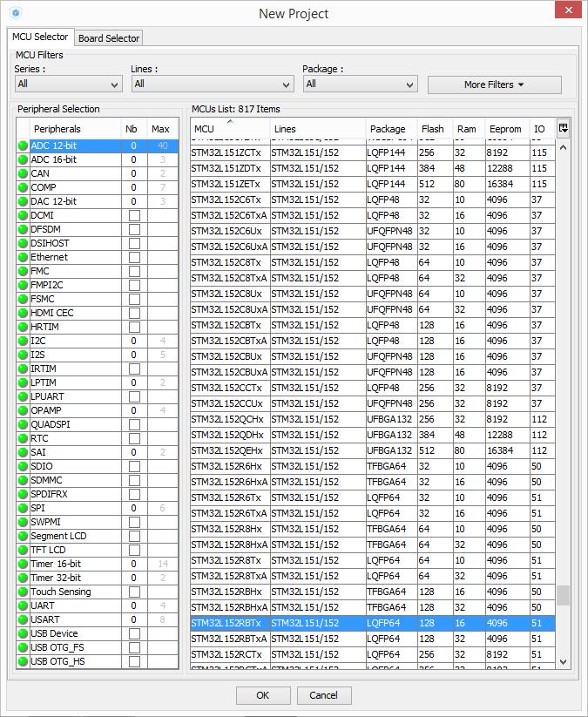Tick the HDMI CEC checkbox
The image size is (588, 717).
[134, 314]
